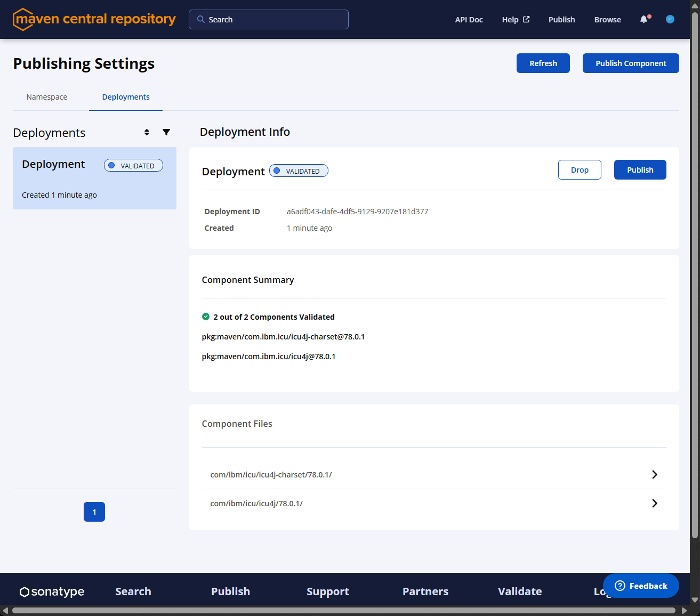This screenshot has height=616, width=700.
Task: Click the Maven Central Repository logo
Action: click(x=94, y=19)
